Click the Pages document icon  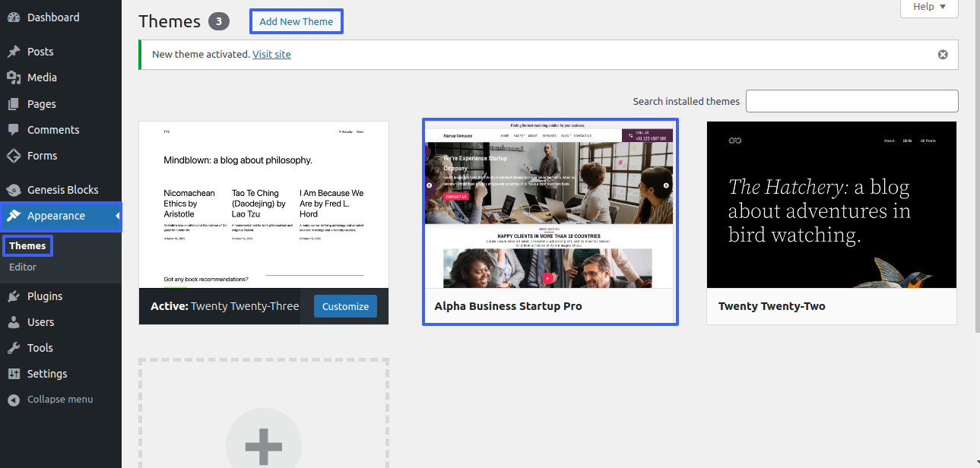(14, 104)
